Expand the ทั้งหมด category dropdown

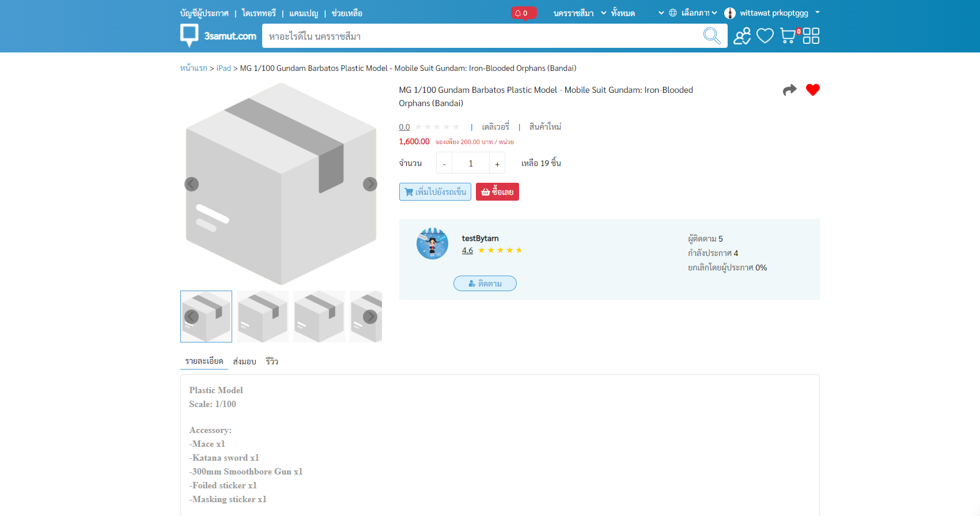(x=637, y=13)
